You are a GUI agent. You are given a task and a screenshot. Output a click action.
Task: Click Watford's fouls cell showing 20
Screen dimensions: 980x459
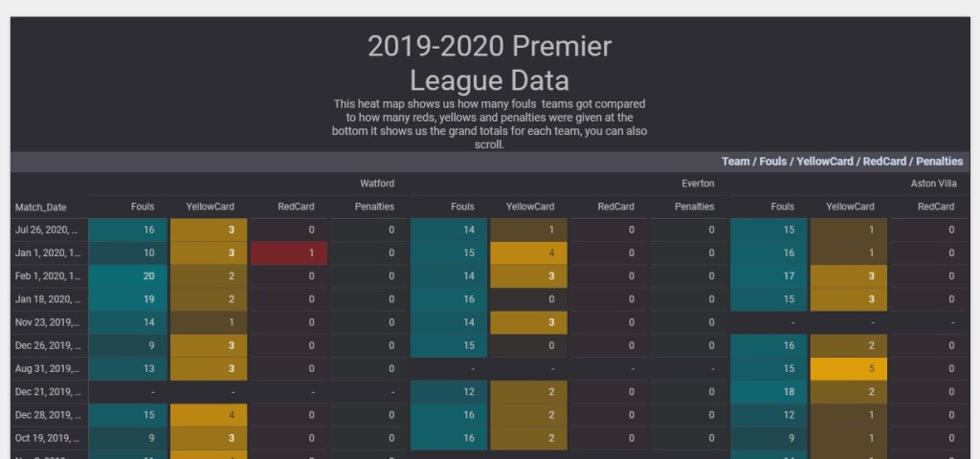(128, 276)
